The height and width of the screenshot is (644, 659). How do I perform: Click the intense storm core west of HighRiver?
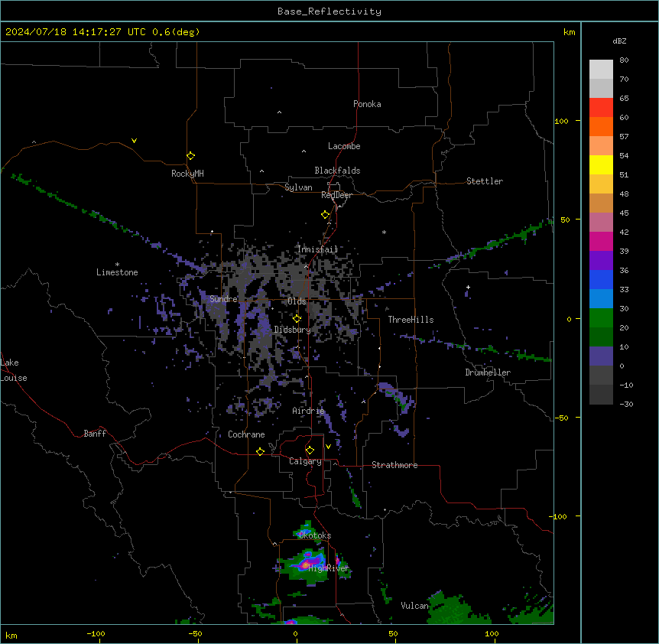tap(307, 564)
